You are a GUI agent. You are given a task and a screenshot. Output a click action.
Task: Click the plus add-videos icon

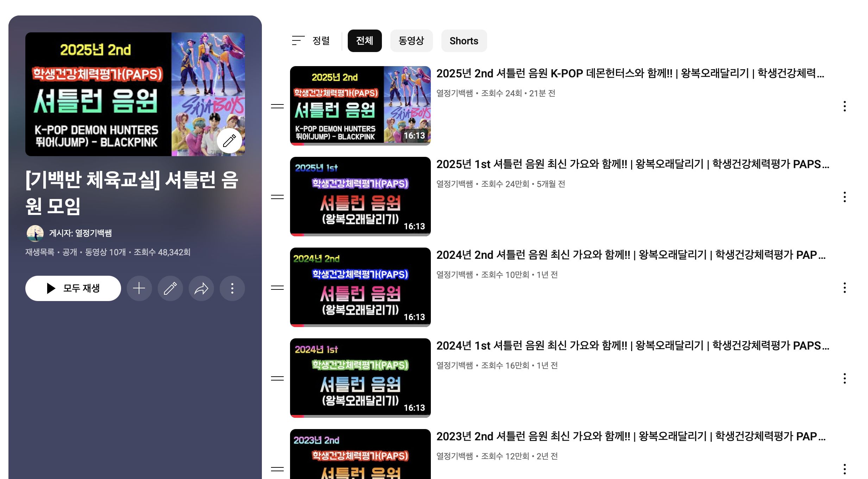(139, 288)
